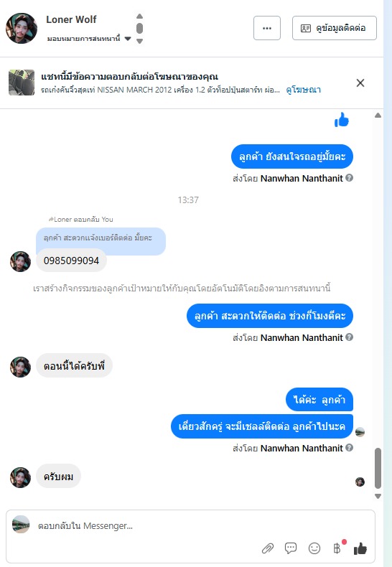Click the header scroll down arrow
Image resolution: width=392 pixels, height=567 pixels.
[139, 41]
